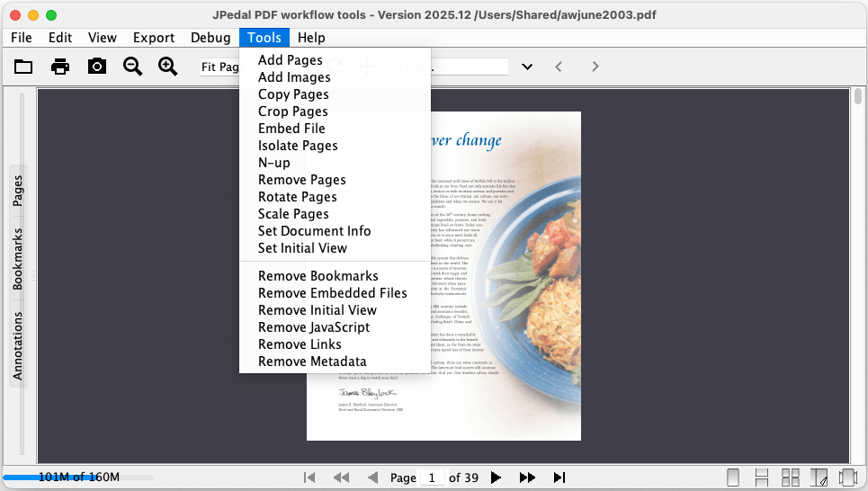Zoom in with the plus magnifier

click(167, 67)
